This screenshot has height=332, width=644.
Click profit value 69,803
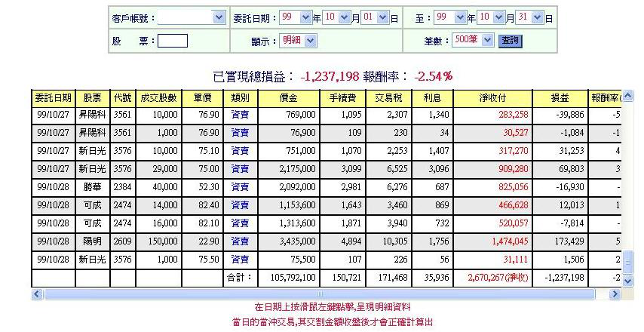572,169
